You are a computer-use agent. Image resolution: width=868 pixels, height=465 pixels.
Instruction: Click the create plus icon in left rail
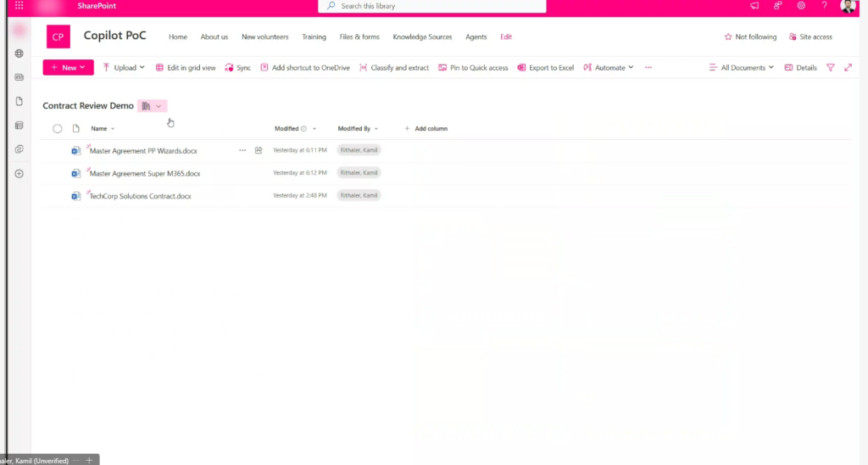coord(19,174)
